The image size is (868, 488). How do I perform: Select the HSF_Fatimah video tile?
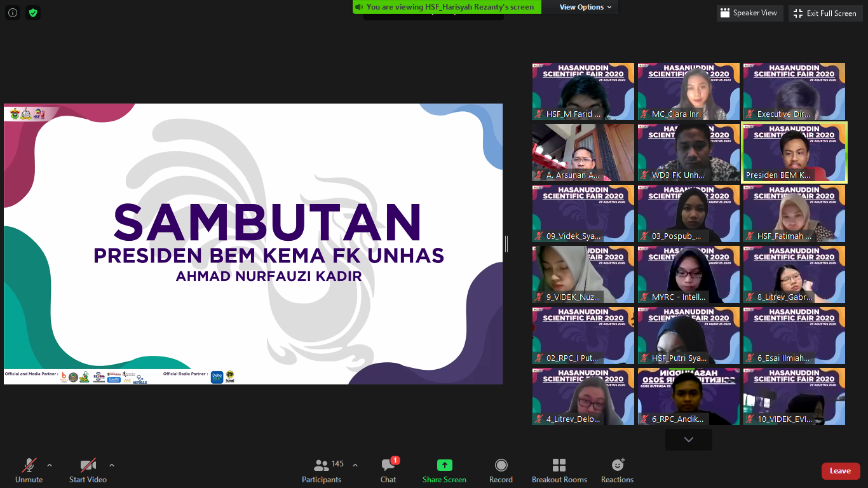(794, 213)
